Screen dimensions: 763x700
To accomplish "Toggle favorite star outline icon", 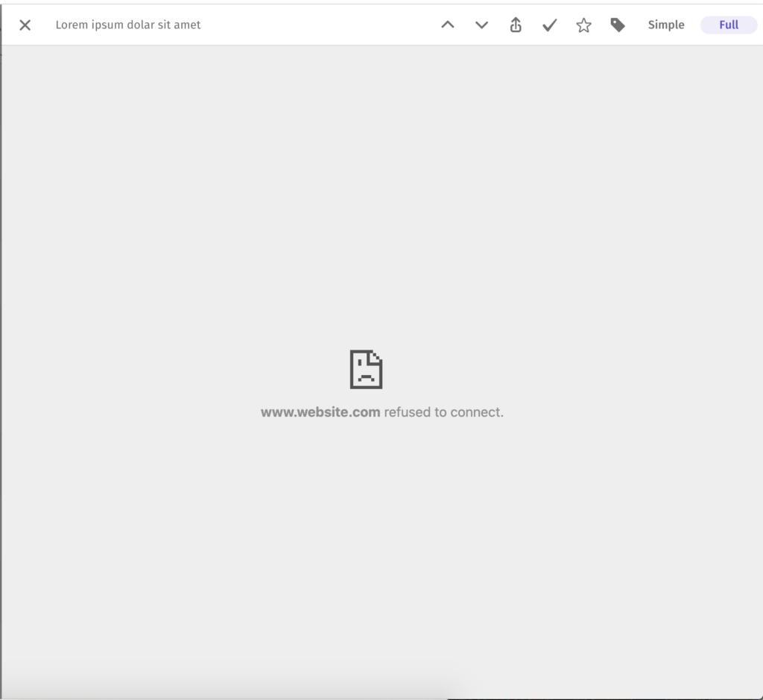I will coord(583,25).
